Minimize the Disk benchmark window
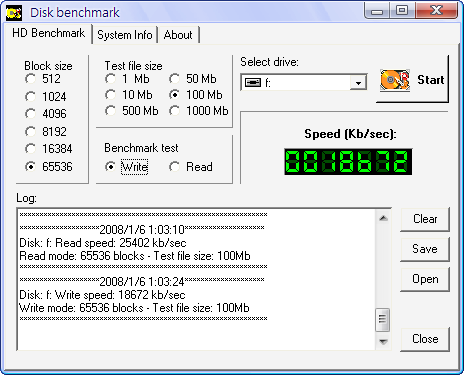This screenshot has width=464, height=375. pos(377,11)
